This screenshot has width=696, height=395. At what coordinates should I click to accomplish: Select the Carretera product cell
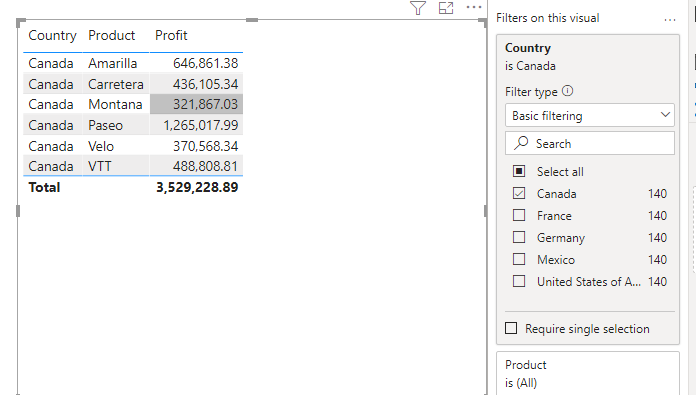tap(116, 84)
